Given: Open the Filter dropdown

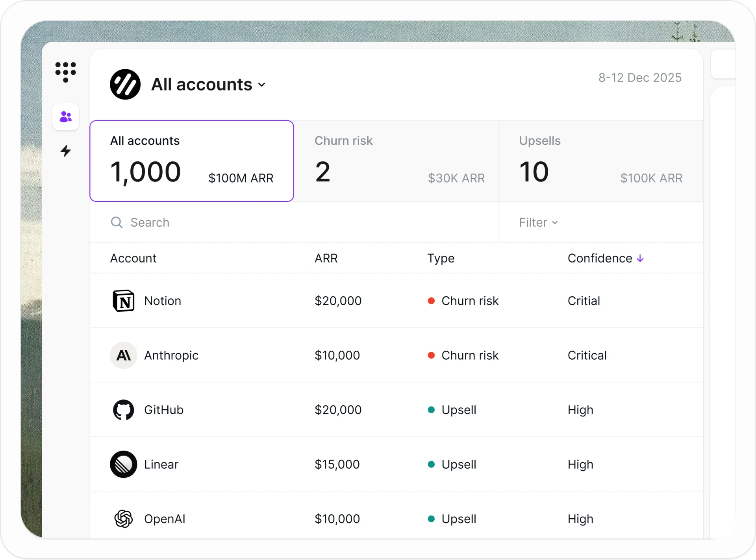Looking at the screenshot, I should coord(538,222).
